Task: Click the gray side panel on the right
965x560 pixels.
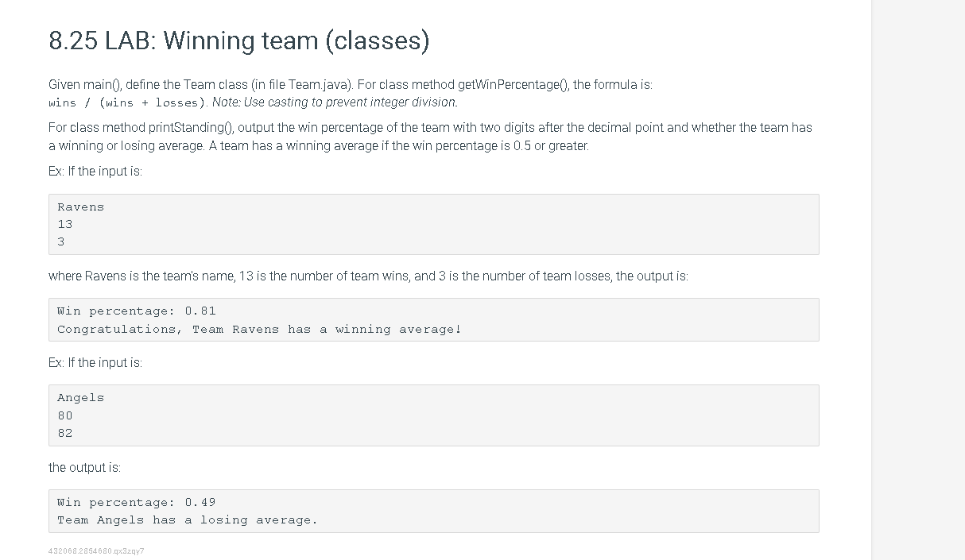Action: pos(918,280)
